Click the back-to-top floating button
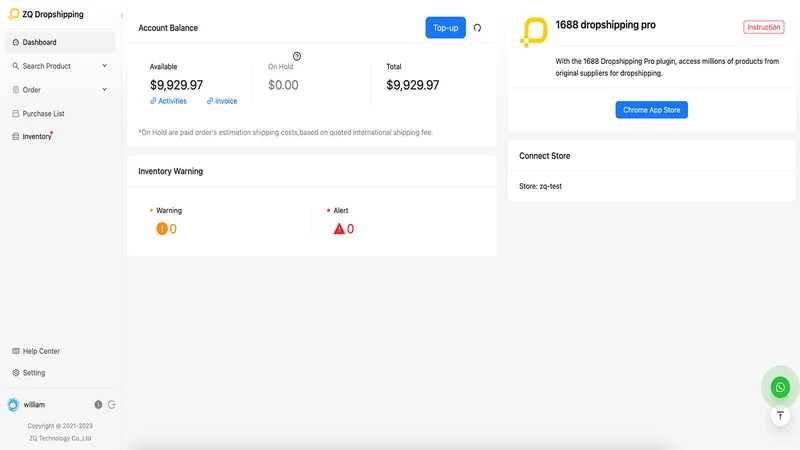The width and height of the screenshot is (800, 450). (780, 416)
